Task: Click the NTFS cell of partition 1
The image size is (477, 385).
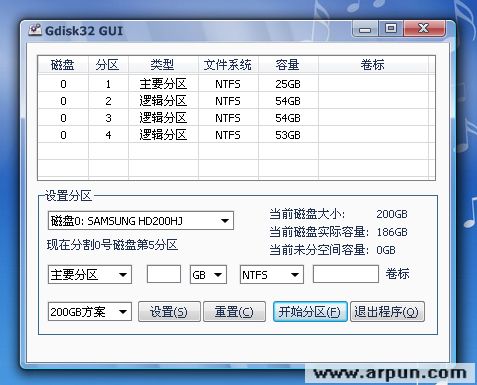Action: click(x=228, y=84)
